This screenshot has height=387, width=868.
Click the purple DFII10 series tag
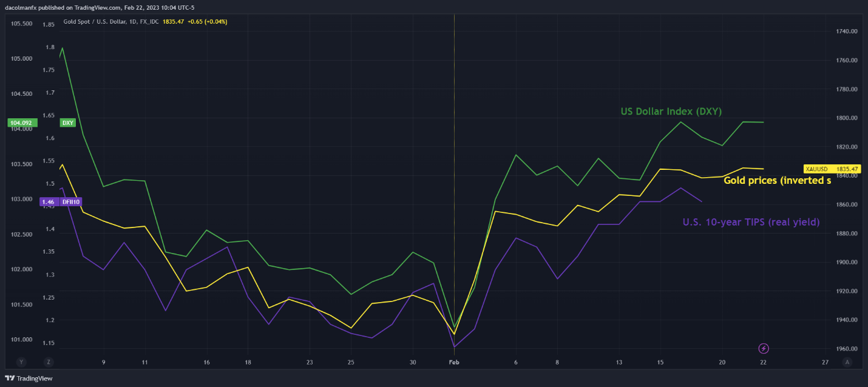coord(70,201)
